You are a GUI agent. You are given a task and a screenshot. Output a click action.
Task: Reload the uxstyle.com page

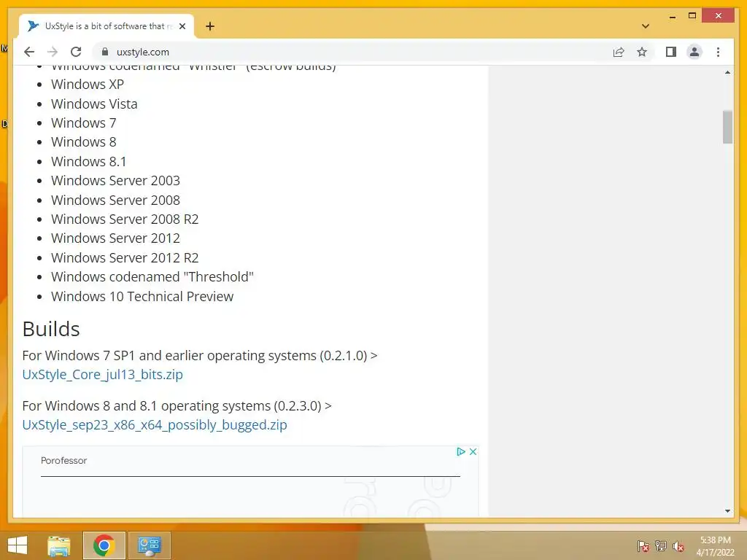coord(76,52)
